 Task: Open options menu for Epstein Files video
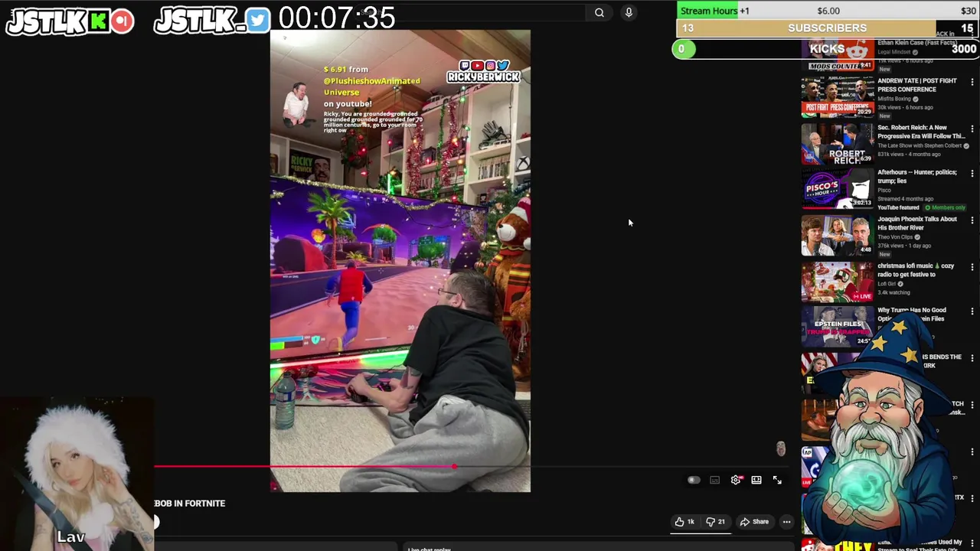click(972, 312)
